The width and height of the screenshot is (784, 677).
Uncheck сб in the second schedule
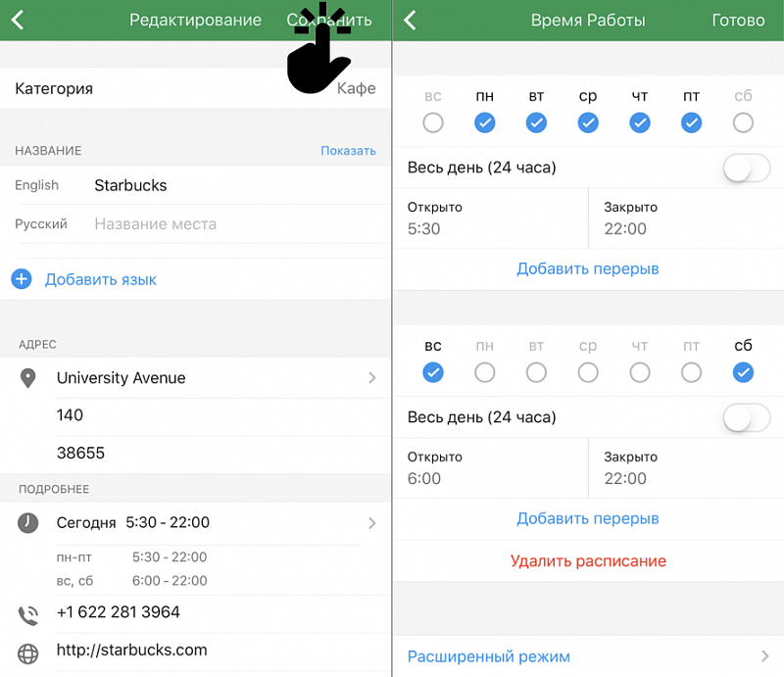click(743, 372)
